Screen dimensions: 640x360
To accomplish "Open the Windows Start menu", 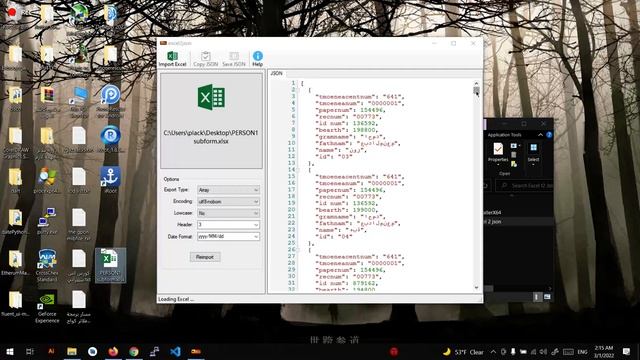I will pos(10,351).
